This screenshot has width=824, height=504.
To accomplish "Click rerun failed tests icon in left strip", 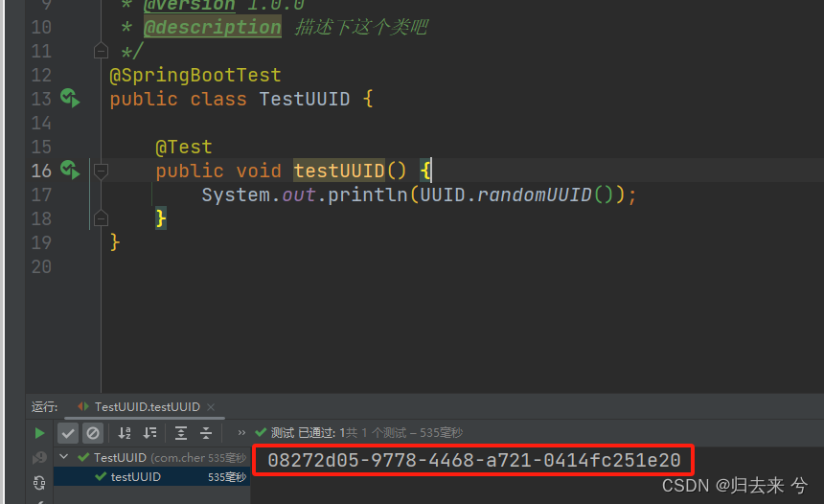I will 39,458.
